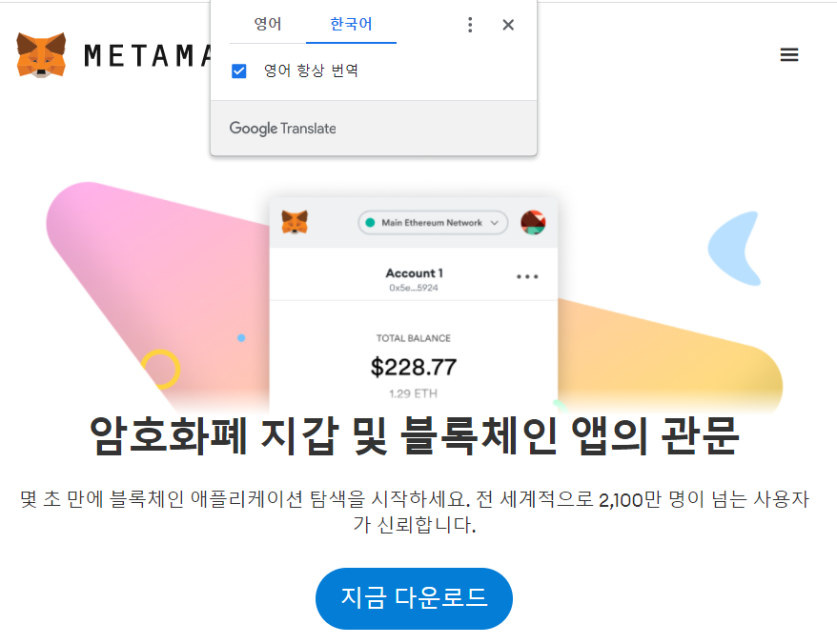
Task: Click the blue crescent shape decoration
Action: (734, 249)
